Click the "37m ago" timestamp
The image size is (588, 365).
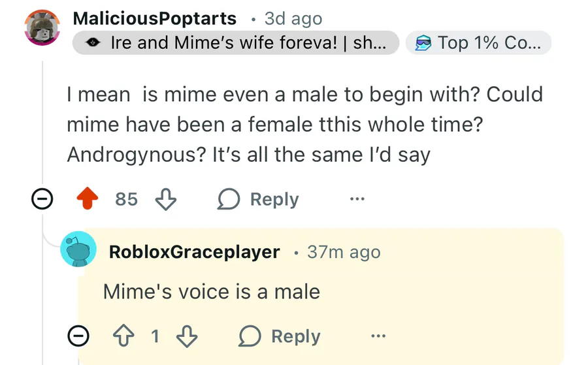(x=344, y=252)
